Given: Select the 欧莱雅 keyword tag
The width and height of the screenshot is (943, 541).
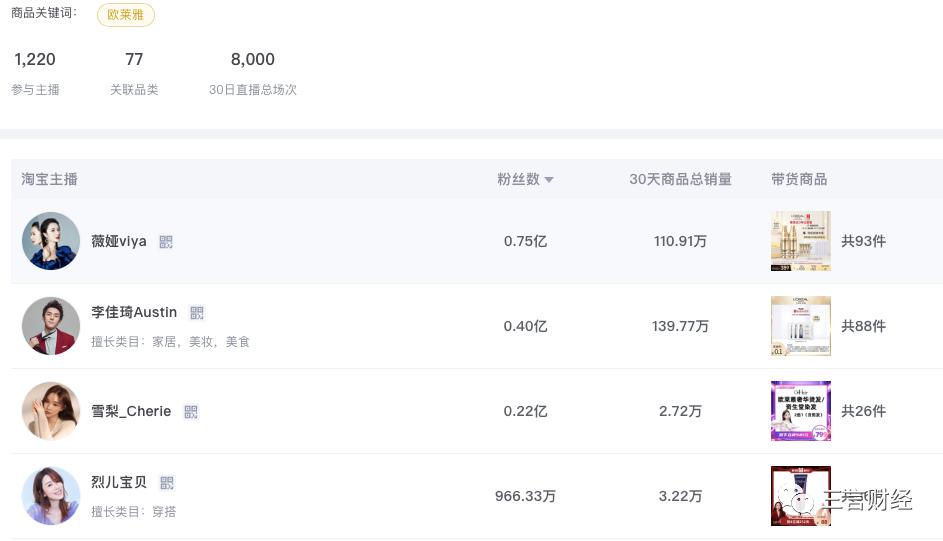Looking at the screenshot, I should pos(126,15).
